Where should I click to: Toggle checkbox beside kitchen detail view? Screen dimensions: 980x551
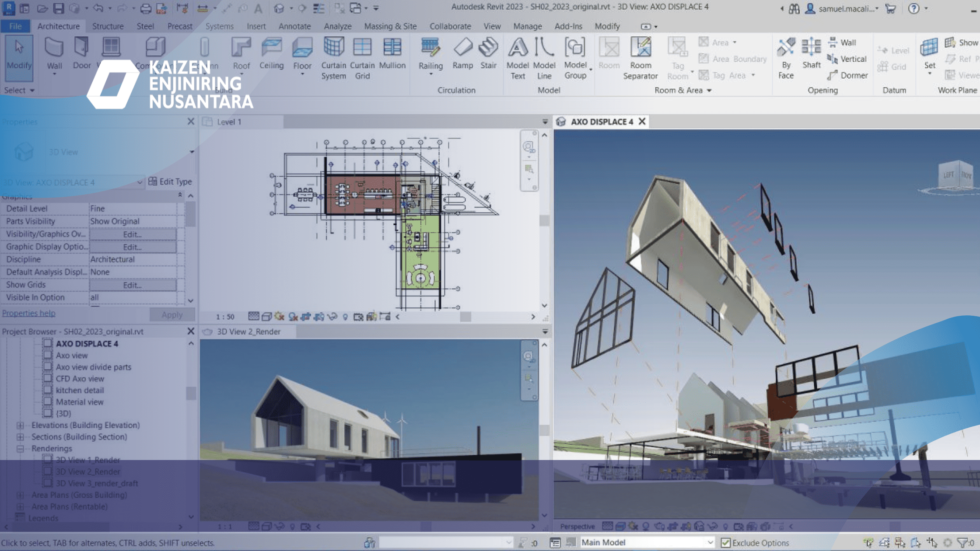[48, 390]
